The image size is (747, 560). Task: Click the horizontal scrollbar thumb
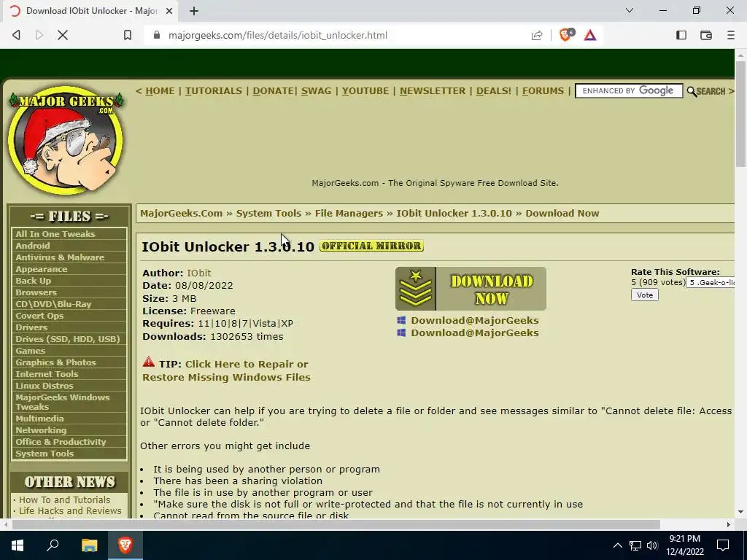pos(336,524)
